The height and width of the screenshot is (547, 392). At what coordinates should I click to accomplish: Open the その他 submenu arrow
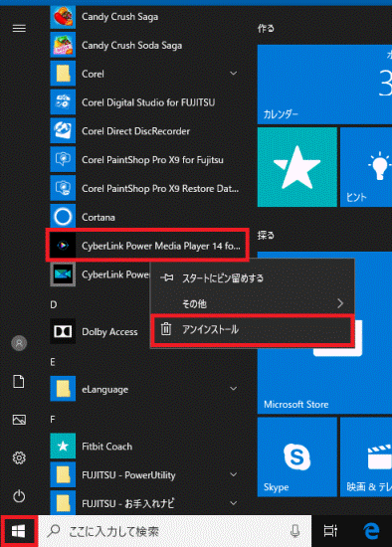click(x=340, y=303)
